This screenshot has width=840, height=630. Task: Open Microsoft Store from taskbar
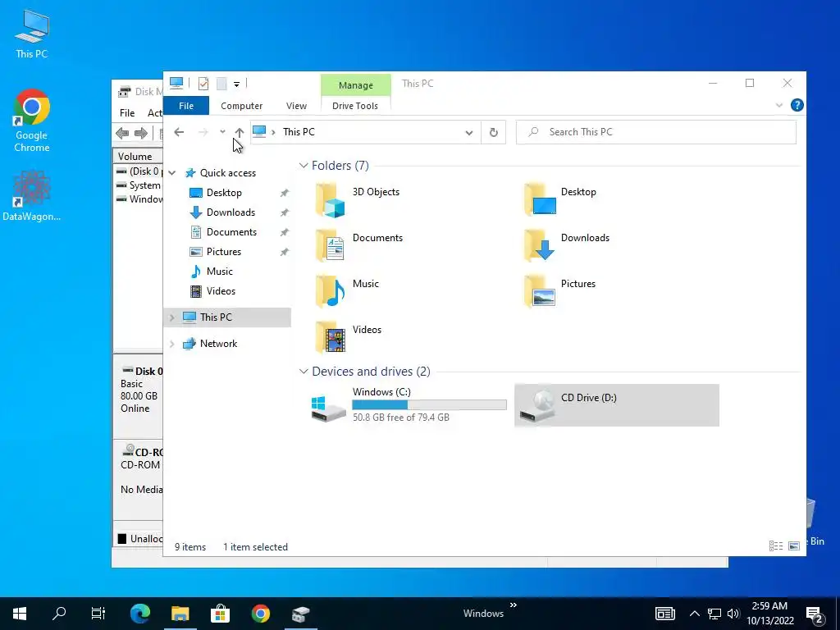click(x=220, y=614)
